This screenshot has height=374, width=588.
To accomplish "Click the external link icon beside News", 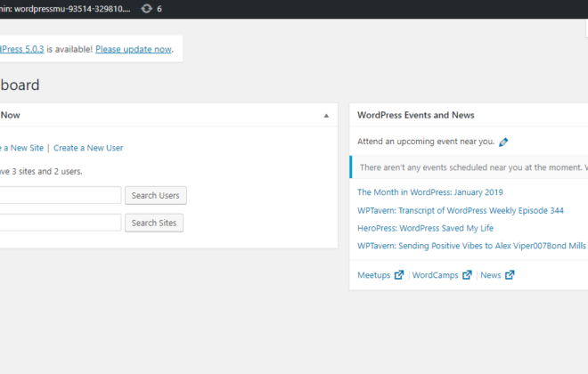I will tap(510, 275).
